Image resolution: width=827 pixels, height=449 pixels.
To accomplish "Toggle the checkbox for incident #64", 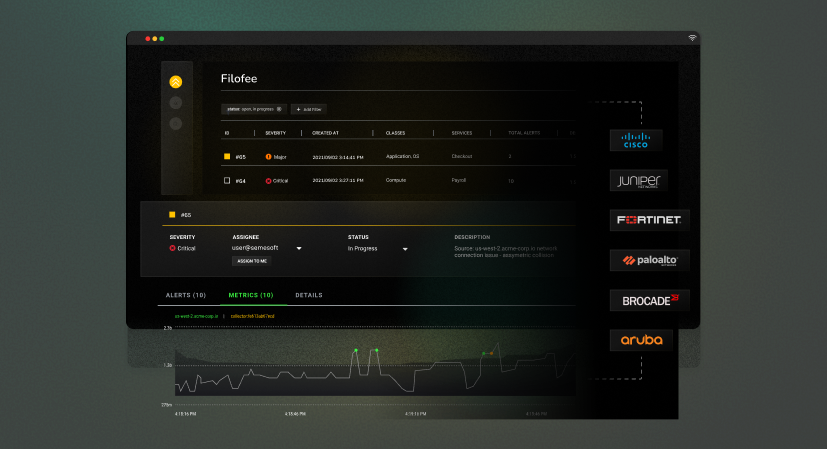I will click(x=227, y=180).
